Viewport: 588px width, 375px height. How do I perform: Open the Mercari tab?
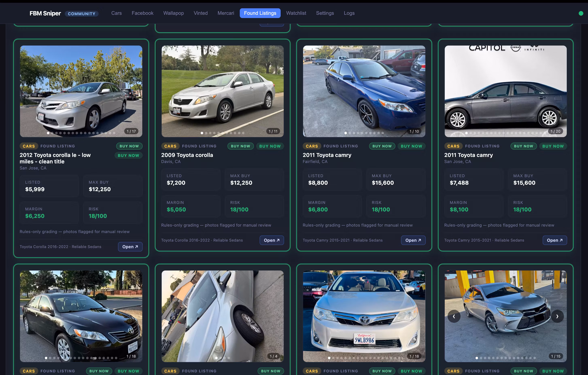point(226,13)
